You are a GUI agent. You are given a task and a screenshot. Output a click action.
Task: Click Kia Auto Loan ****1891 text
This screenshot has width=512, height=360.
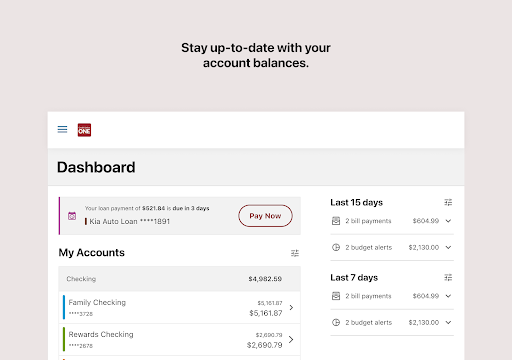click(130, 221)
